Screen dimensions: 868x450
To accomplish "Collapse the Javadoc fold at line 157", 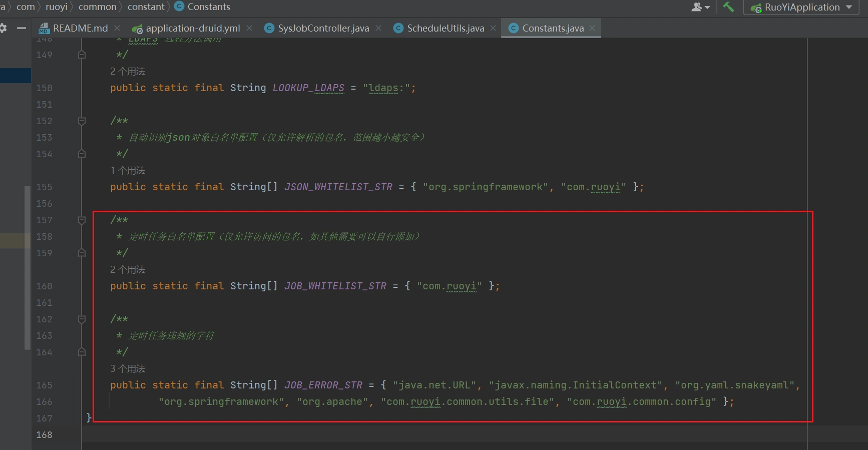I will [x=82, y=220].
